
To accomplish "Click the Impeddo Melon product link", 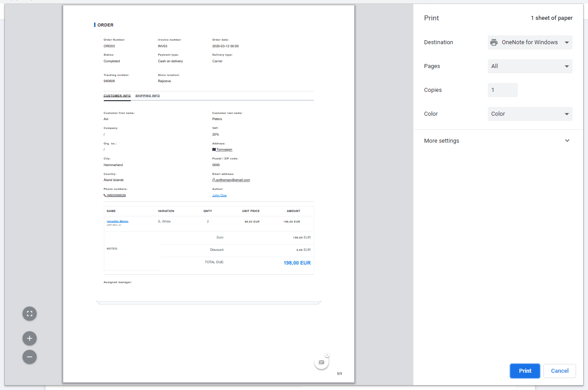I will pyautogui.click(x=118, y=221).
